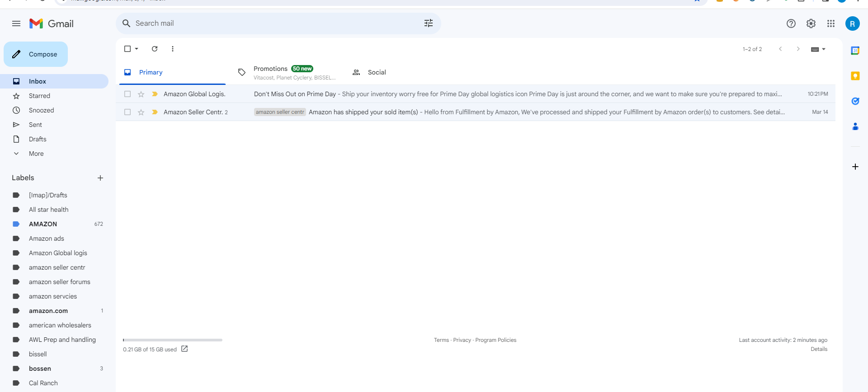Click the search magnifier icon

coord(127,23)
